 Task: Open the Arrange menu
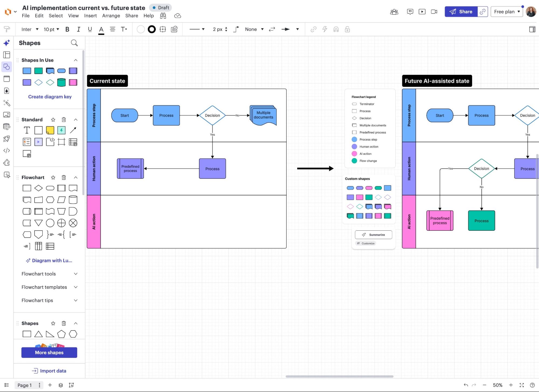coord(111,16)
